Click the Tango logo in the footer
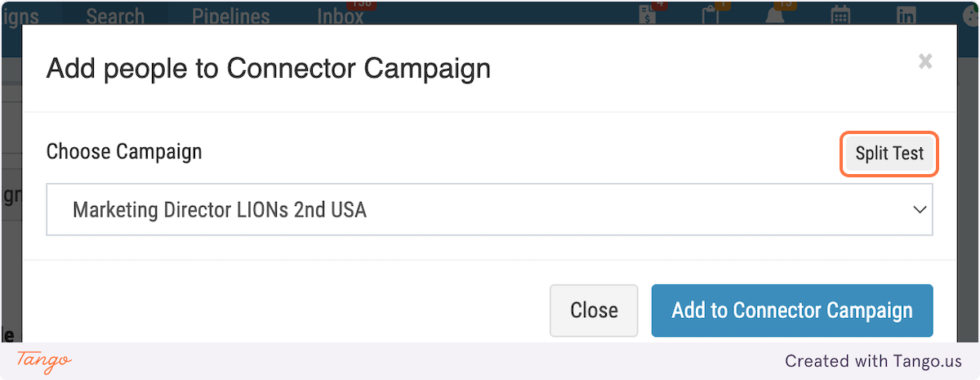 44,360
